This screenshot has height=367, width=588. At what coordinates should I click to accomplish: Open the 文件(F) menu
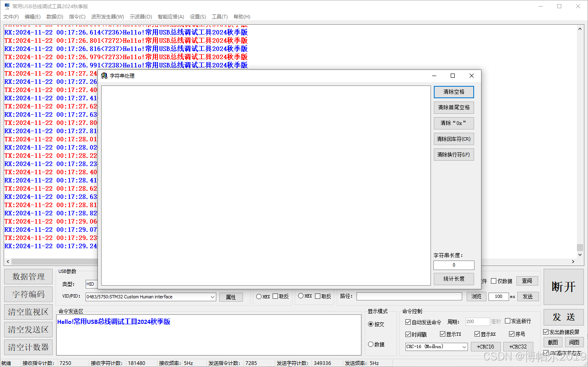coord(11,17)
